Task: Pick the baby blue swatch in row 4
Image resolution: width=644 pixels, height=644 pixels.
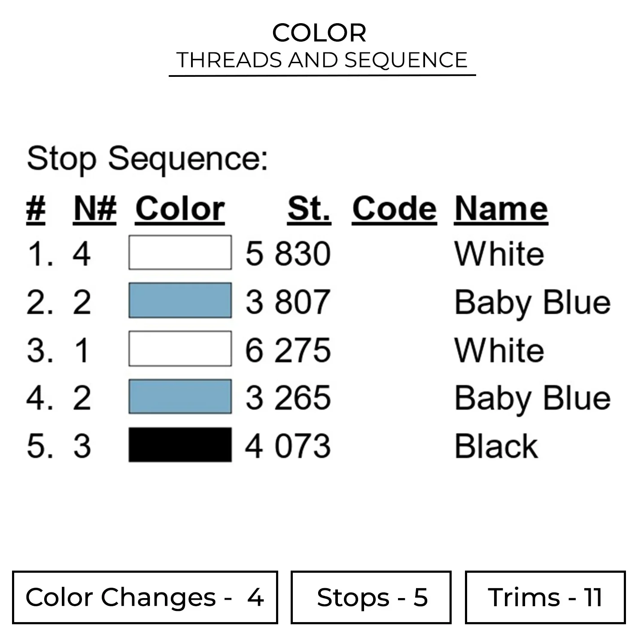Action: [x=180, y=397]
